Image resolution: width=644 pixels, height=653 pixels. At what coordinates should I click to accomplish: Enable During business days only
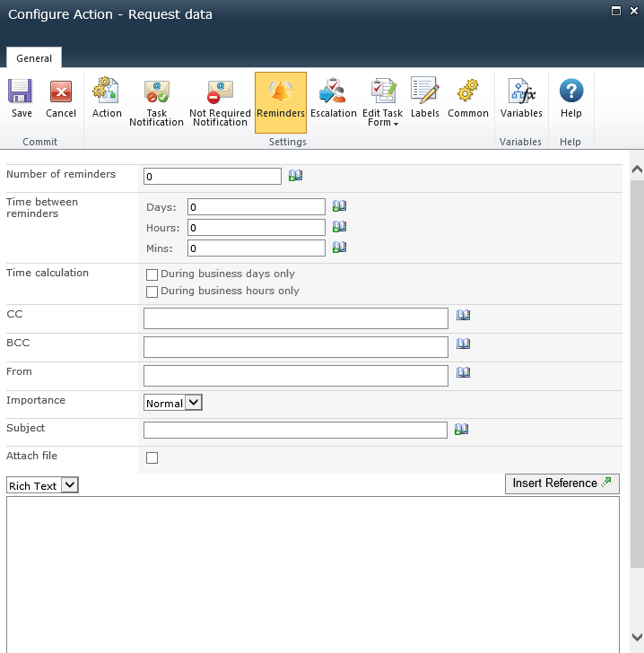152,274
